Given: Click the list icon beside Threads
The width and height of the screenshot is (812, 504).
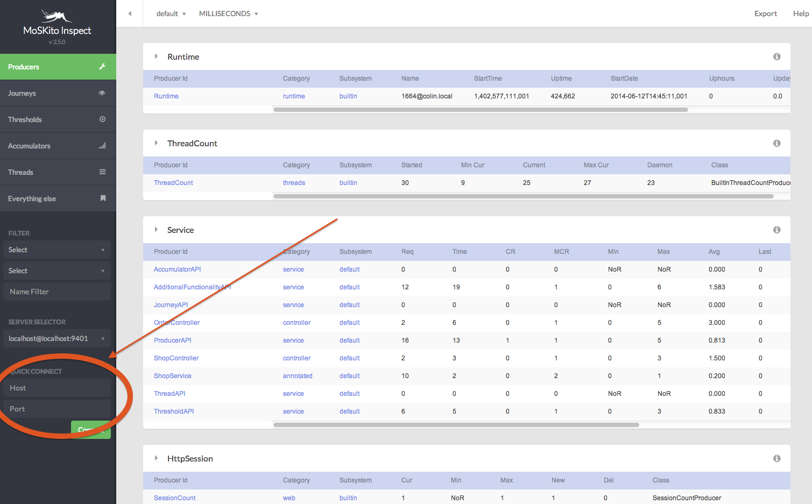Looking at the screenshot, I should pyautogui.click(x=102, y=172).
